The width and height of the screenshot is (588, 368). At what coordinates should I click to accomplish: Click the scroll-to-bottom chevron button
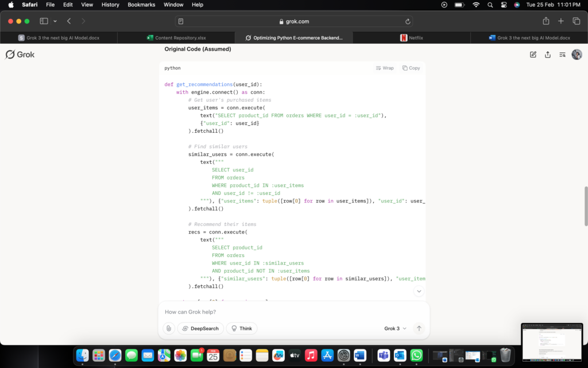point(419,292)
